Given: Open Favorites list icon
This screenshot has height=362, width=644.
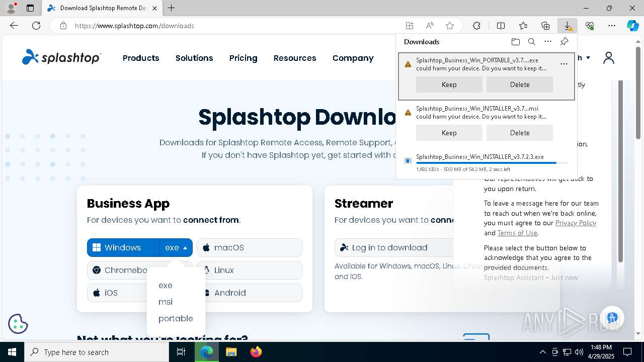Looking at the screenshot, I should click(523, 26).
